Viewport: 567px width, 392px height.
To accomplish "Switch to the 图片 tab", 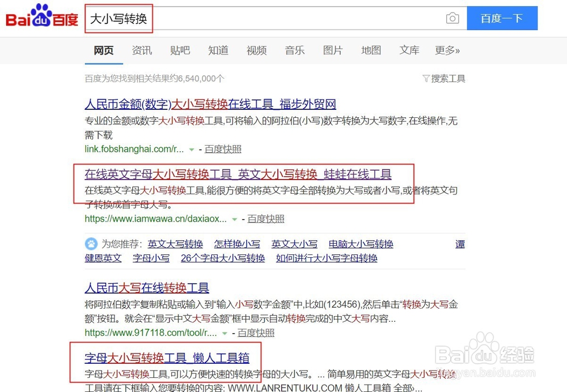I will point(333,50).
